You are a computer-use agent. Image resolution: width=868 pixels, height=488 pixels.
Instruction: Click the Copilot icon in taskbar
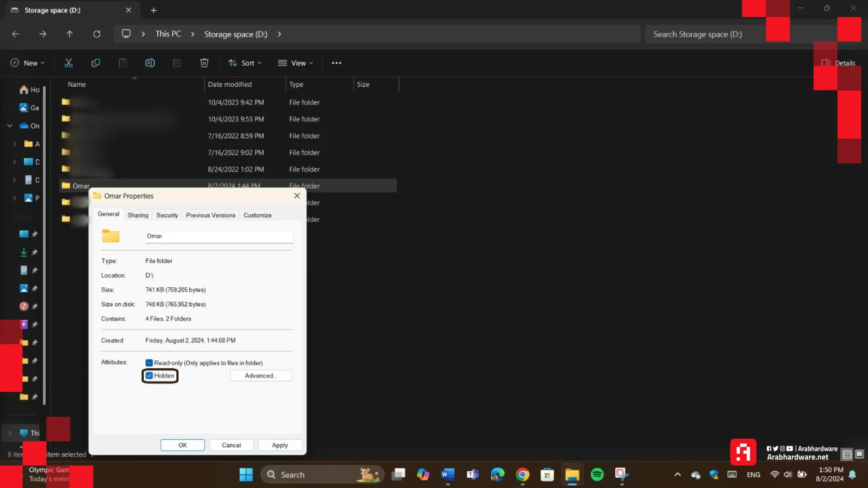423,474
